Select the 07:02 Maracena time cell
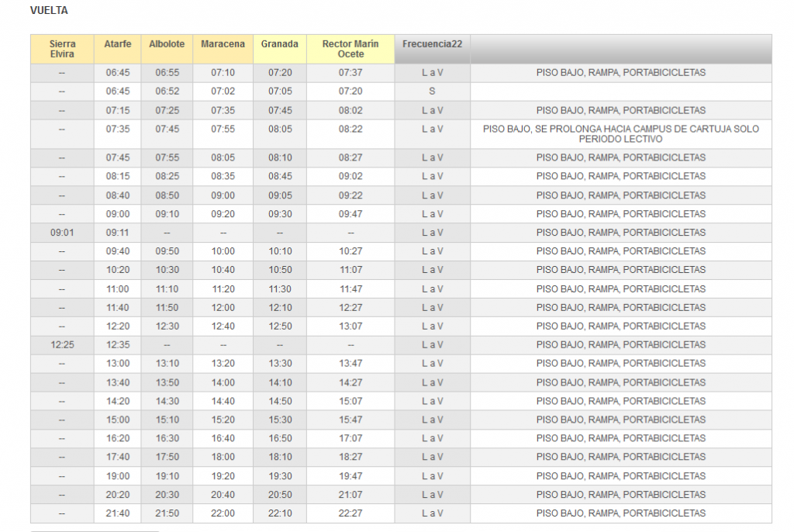 point(223,92)
